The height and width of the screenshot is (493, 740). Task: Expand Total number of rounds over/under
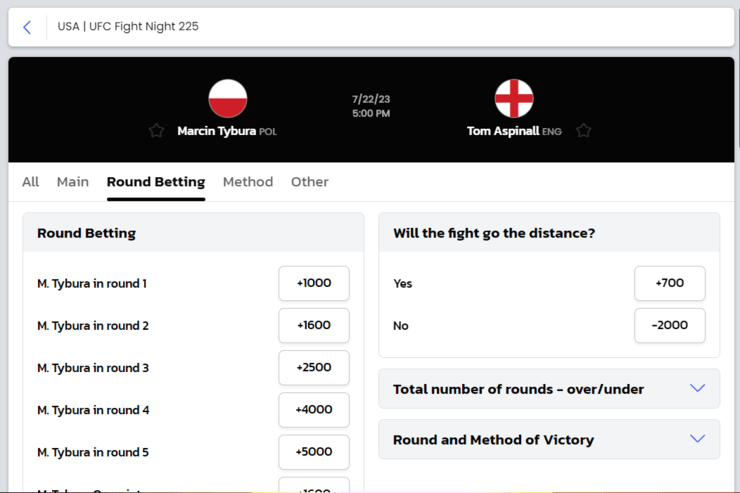click(x=549, y=389)
